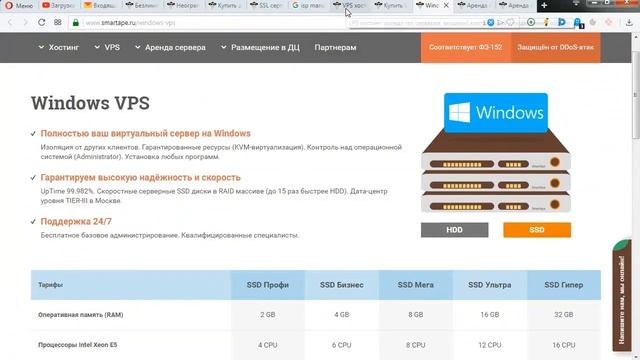640x360 pixels.
Task: Switch to the Входящ mail tab
Action: (100, 6)
